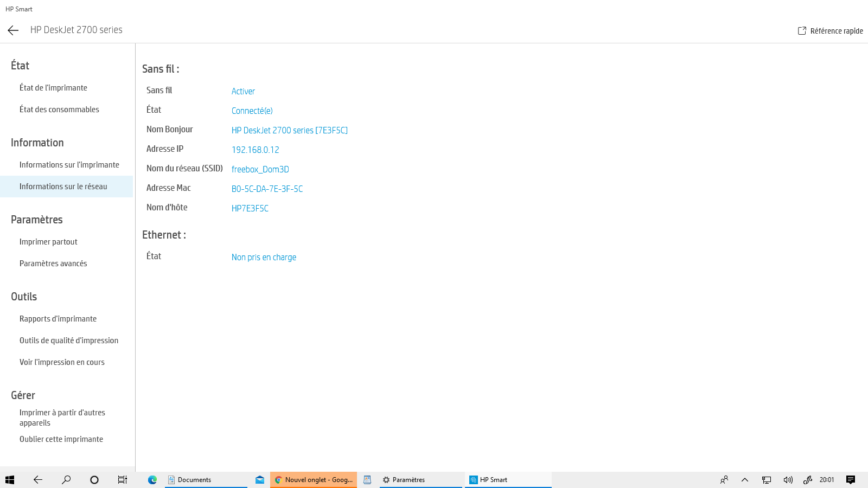868x488 pixels.
Task: Show hidden system tray icons
Action: point(745,480)
